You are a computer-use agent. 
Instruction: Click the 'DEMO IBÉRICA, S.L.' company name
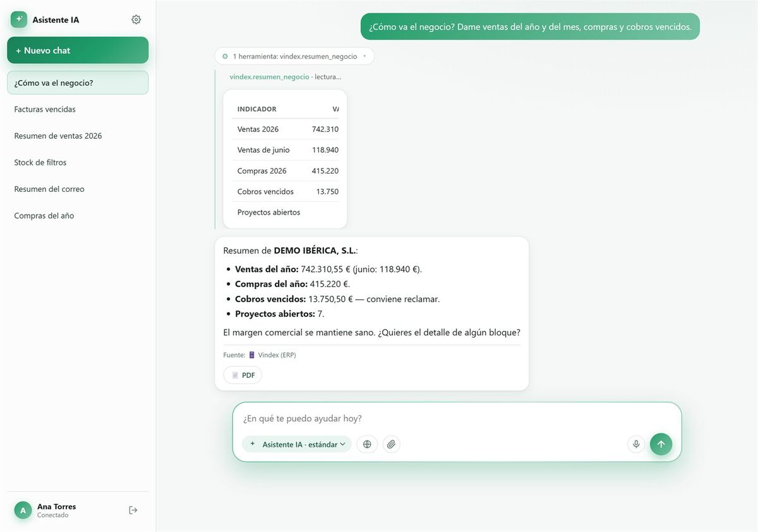315,251
